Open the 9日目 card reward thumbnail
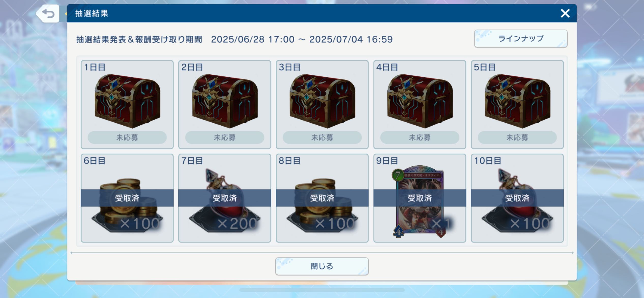Image resolution: width=644 pixels, height=298 pixels. point(419,201)
